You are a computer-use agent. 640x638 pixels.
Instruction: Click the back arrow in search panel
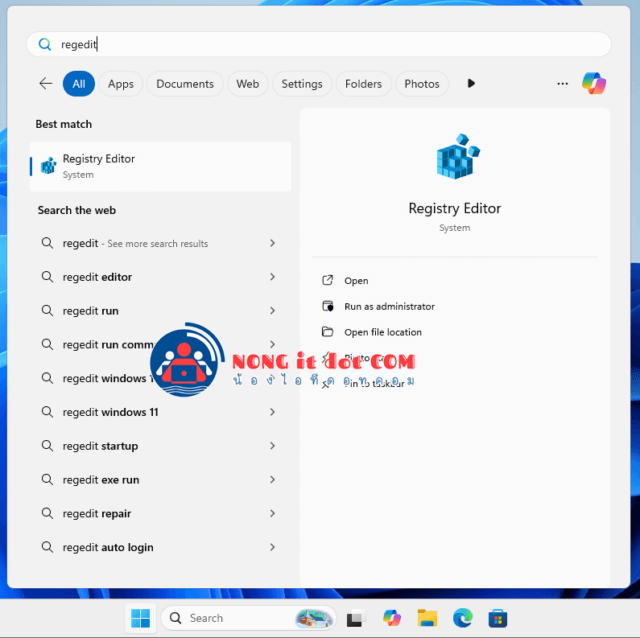tap(46, 84)
